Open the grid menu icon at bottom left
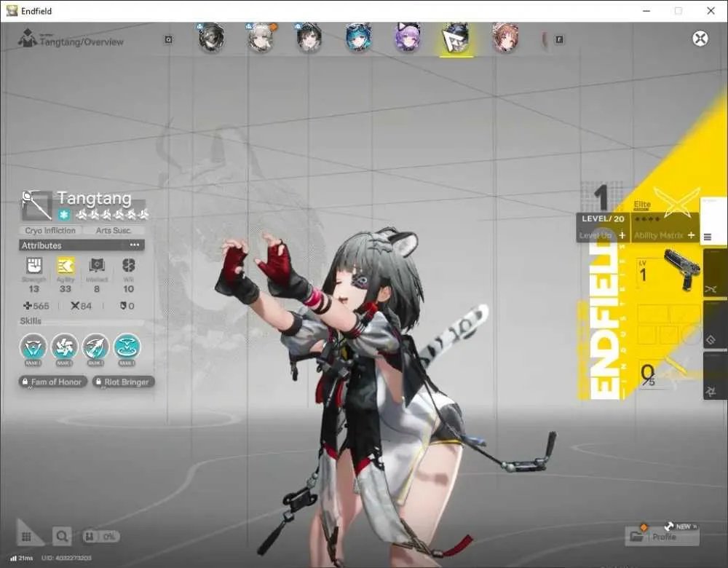The image size is (728, 568). click(x=26, y=537)
